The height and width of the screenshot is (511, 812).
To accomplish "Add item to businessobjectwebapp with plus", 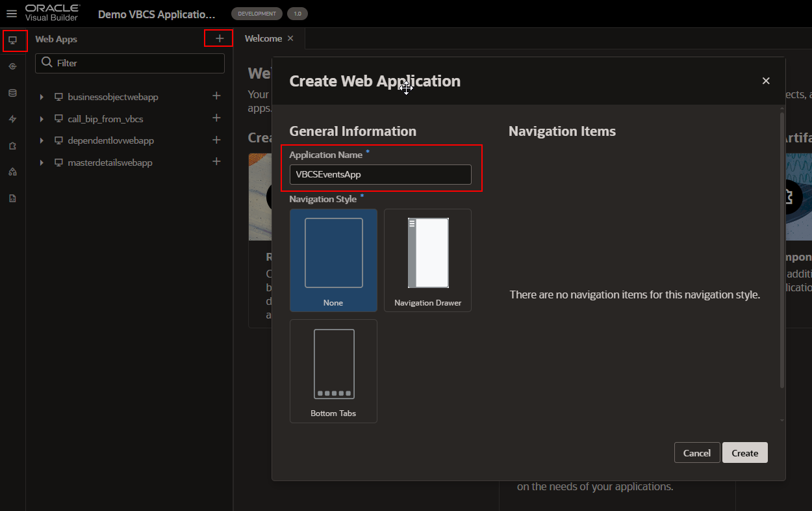I will click(x=217, y=96).
